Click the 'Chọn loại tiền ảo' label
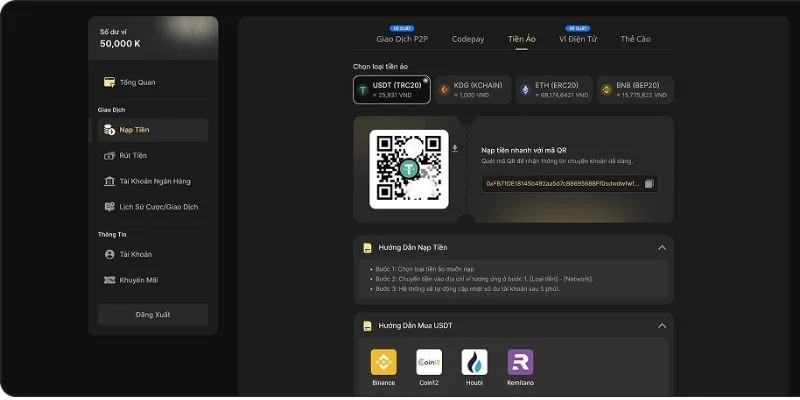Image resolution: width=800 pixels, height=400 pixels. pyautogui.click(x=380, y=66)
